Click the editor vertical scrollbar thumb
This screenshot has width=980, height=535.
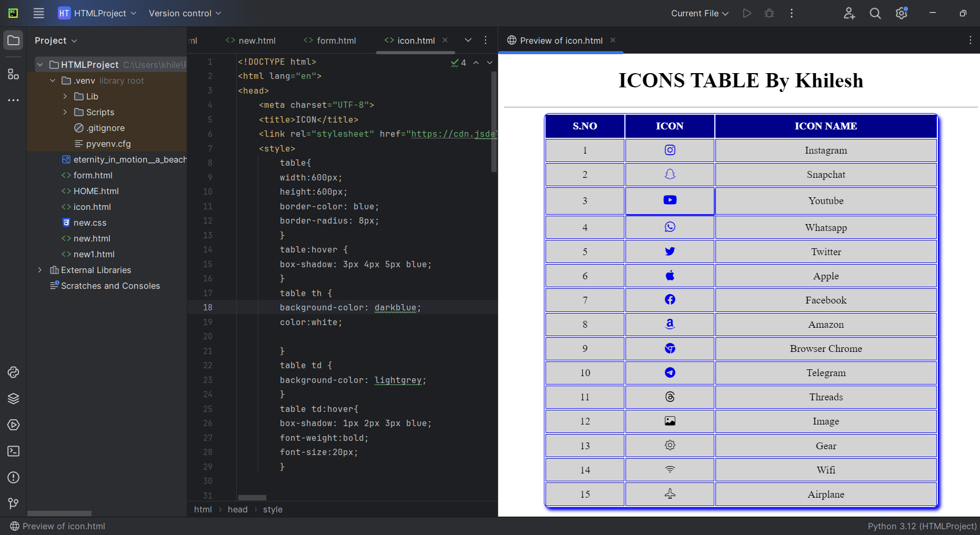(493, 122)
